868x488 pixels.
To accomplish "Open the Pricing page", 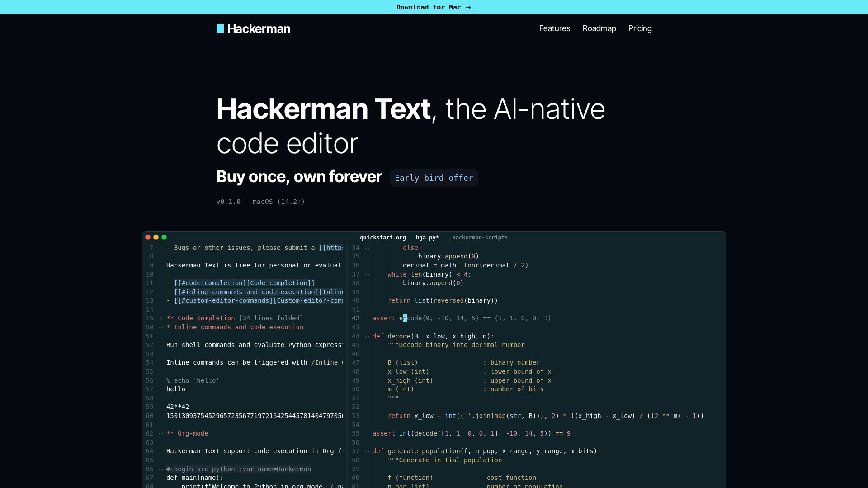I will [x=639, y=28].
